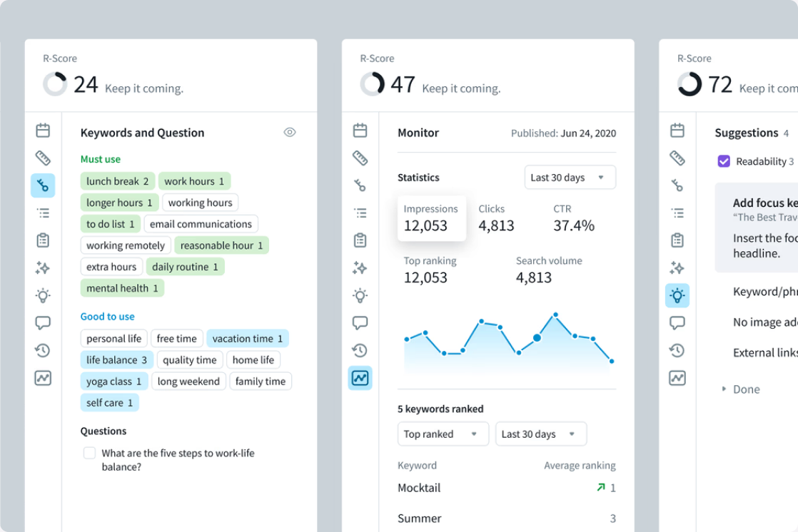Screen dimensions: 798x532
Task: Open comments icon in Monitor panel sidebar
Action: [360, 323]
